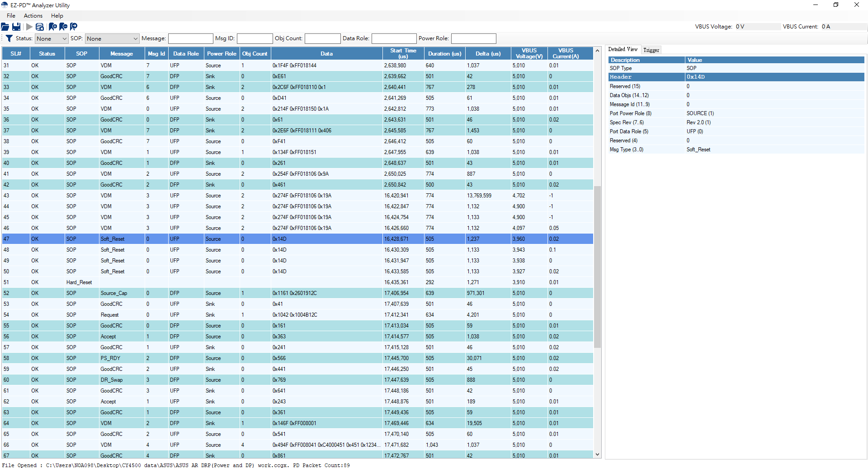
Task: Click the Data Role filter field
Action: tap(394, 39)
